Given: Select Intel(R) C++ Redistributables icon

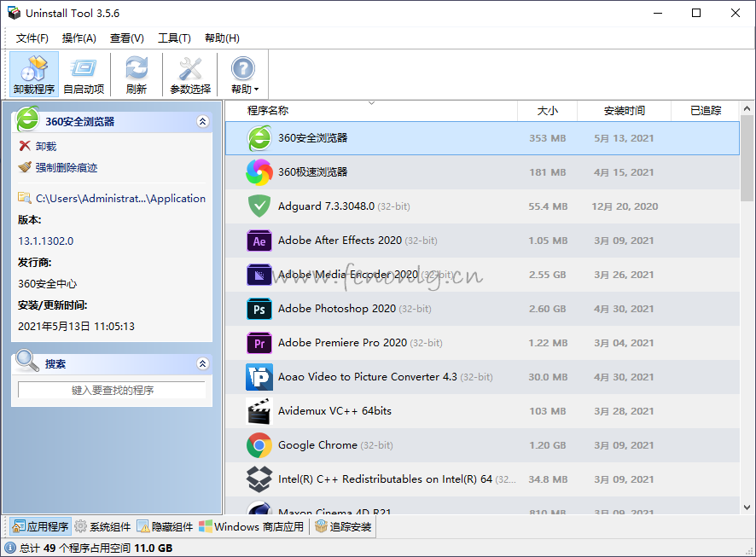Looking at the screenshot, I should click(259, 479).
